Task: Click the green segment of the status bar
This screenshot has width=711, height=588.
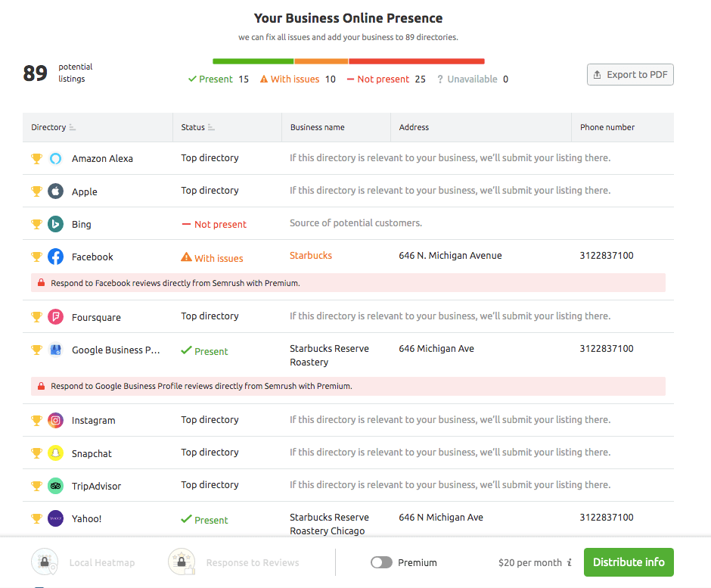Action: point(253,61)
